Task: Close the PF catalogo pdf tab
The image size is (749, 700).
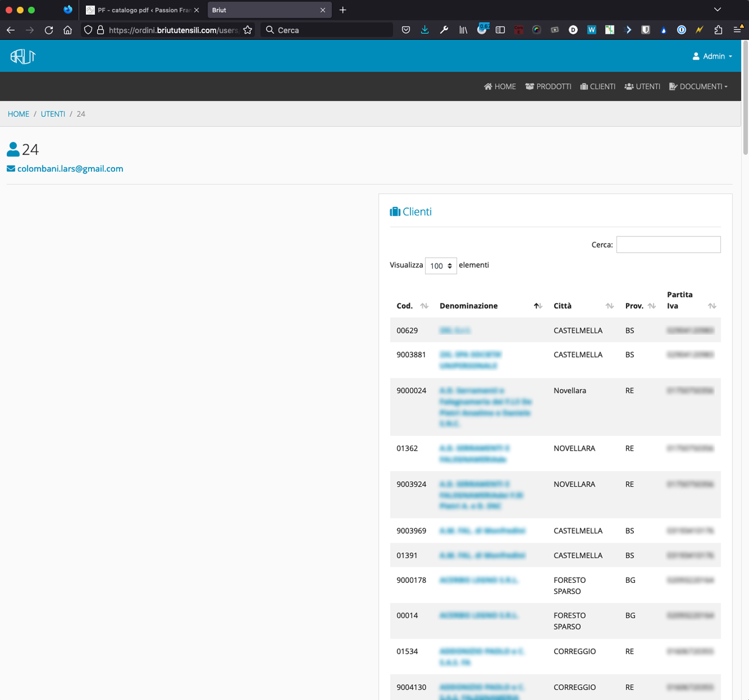Action: coord(196,10)
